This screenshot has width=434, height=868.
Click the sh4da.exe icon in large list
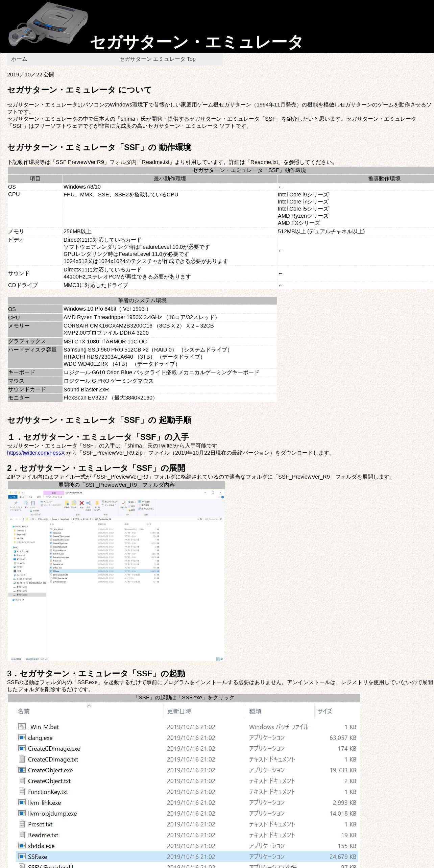[22, 846]
